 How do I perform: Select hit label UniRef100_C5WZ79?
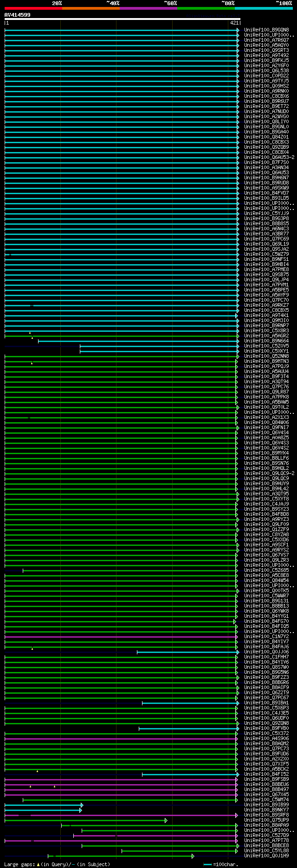click(266, 254)
